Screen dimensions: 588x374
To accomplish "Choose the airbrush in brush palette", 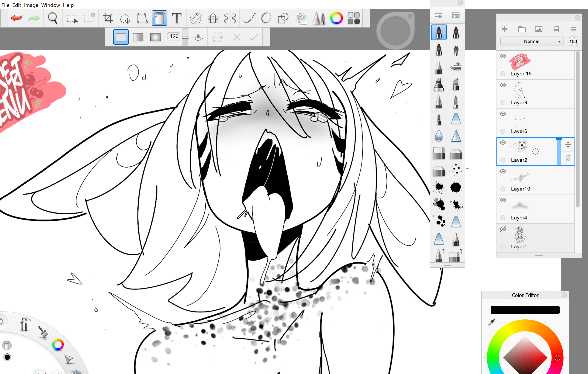I will point(456,66).
